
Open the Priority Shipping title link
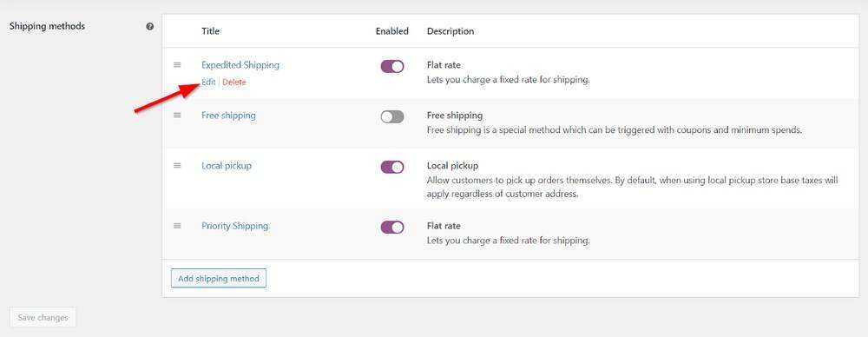pyautogui.click(x=234, y=226)
